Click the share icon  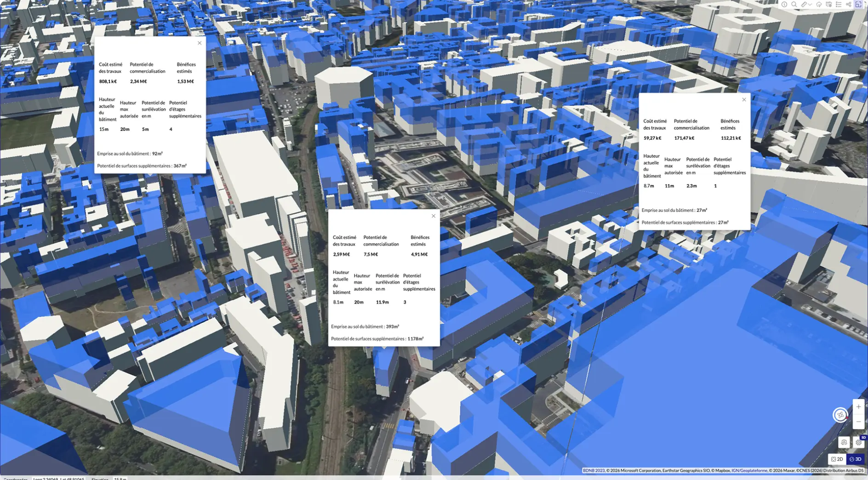849,4
